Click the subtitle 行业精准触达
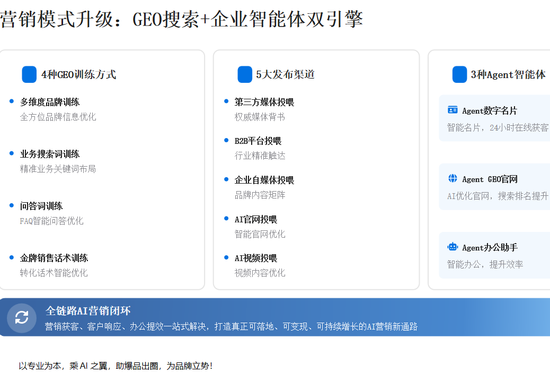The height and width of the screenshot is (381, 550). (260, 156)
